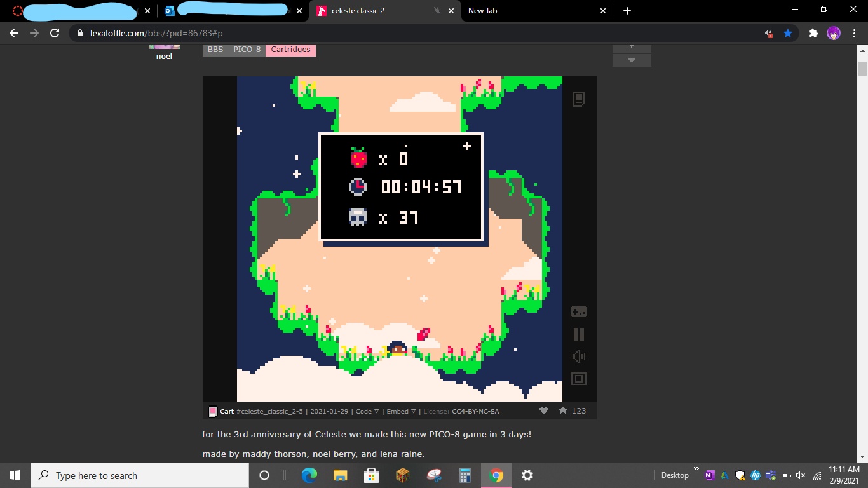Go back in browser history
This screenshot has width=868, height=488.
click(14, 33)
